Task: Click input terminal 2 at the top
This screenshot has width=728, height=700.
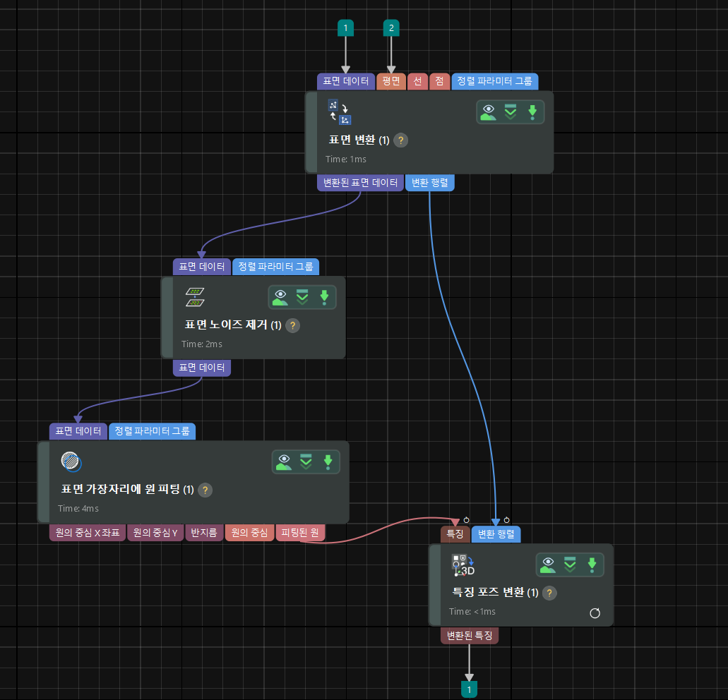Action: 391,28
